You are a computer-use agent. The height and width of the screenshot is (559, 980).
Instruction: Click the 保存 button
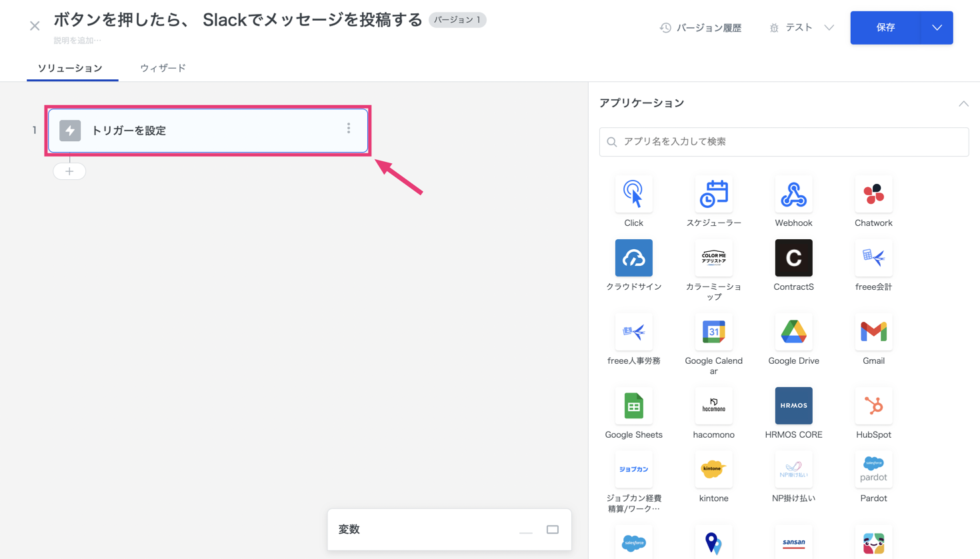point(885,28)
